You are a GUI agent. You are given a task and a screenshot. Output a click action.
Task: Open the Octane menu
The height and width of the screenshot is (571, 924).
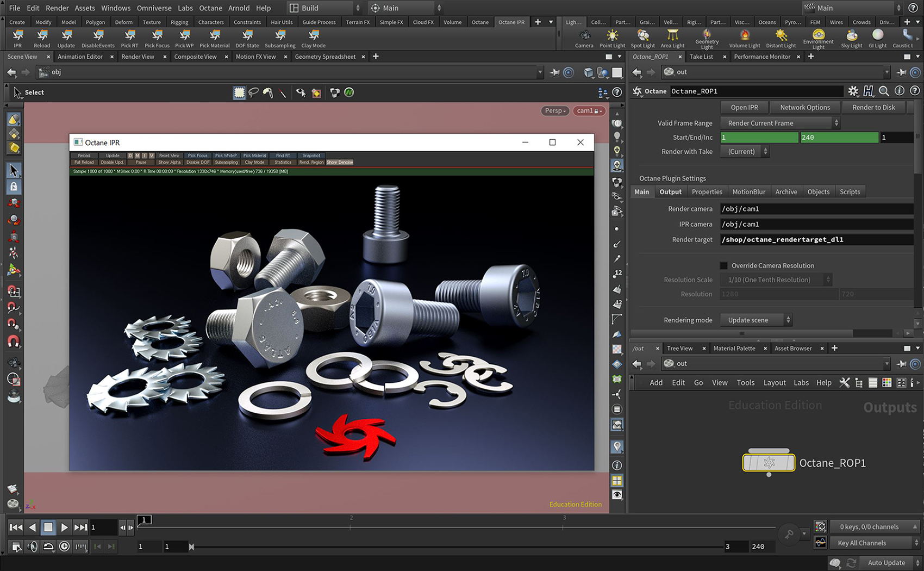(210, 8)
